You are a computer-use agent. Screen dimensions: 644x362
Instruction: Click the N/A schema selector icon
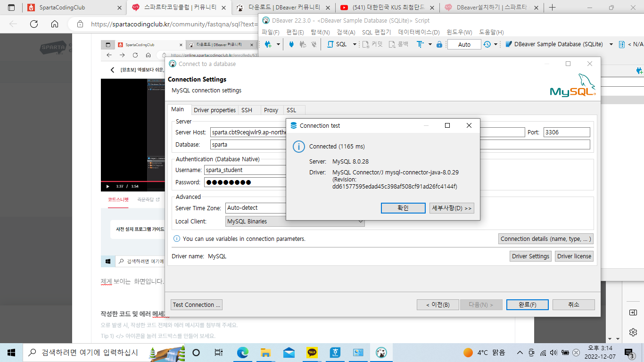point(622,44)
